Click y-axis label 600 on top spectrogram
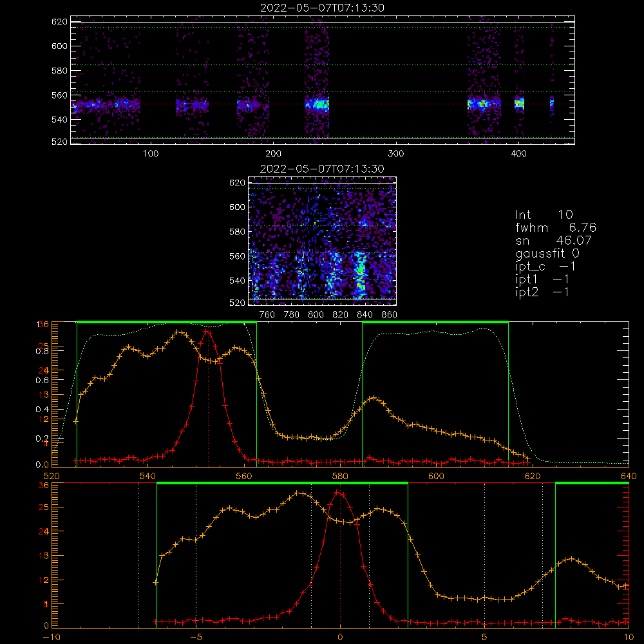This screenshot has width=644, height=644. pos(59,46)
